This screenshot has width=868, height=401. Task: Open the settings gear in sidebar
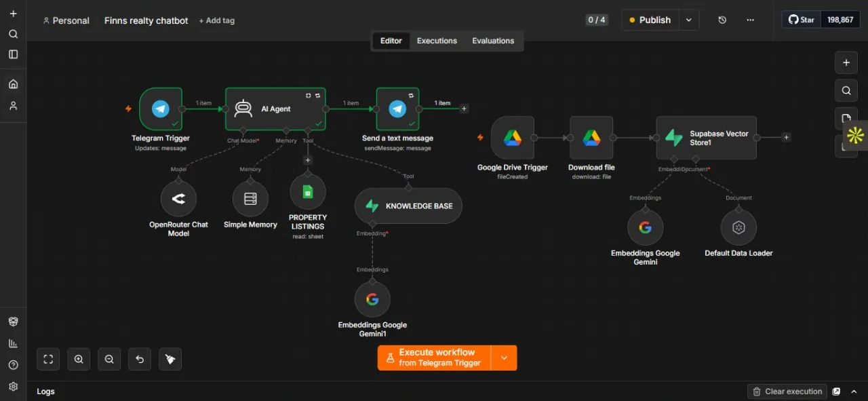(13, 387)
